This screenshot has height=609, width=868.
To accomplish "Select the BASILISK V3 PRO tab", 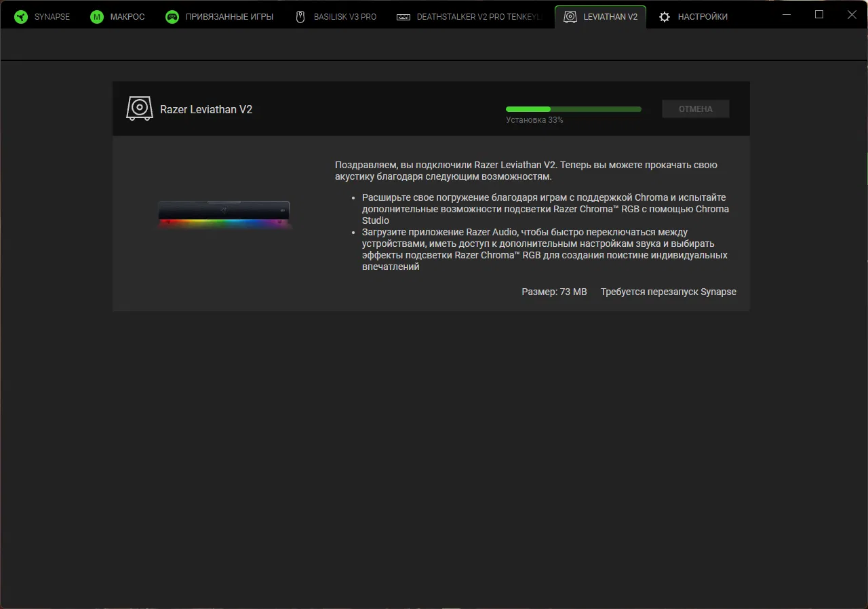I will coord(336,17).
